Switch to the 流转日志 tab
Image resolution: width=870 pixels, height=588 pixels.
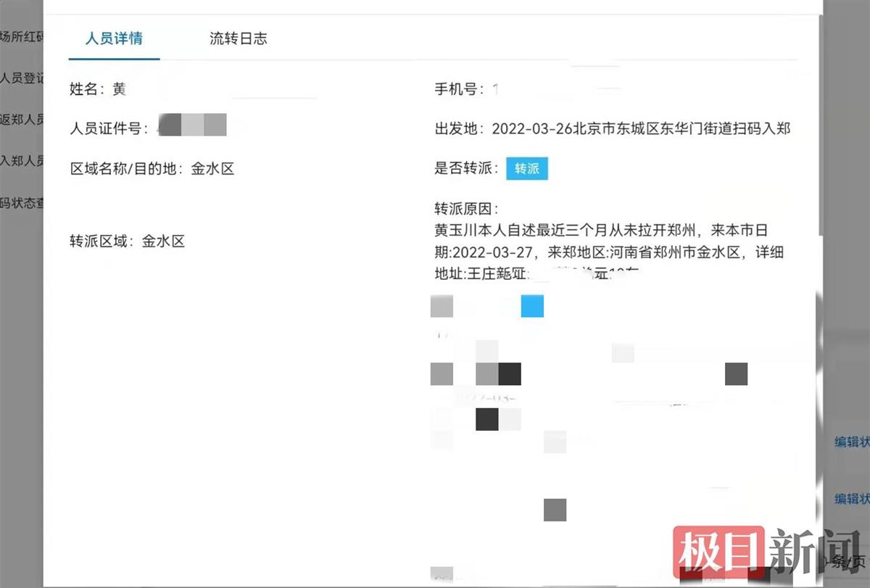239,38
